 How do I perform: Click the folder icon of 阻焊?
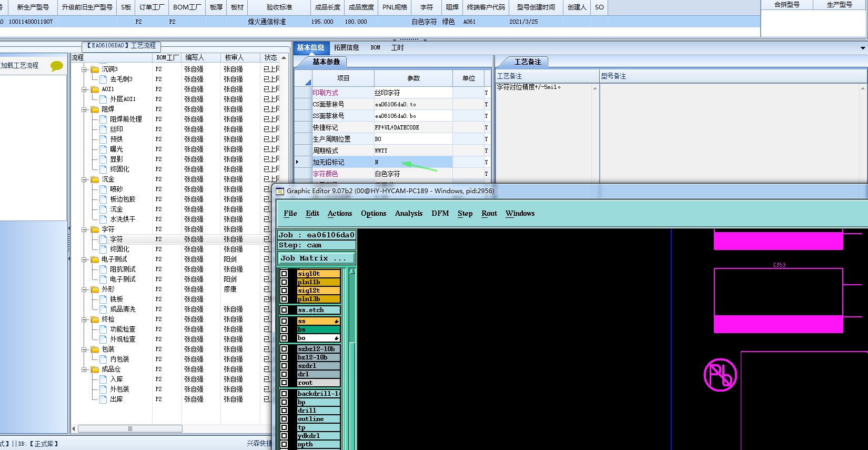[x=95, y=109]
